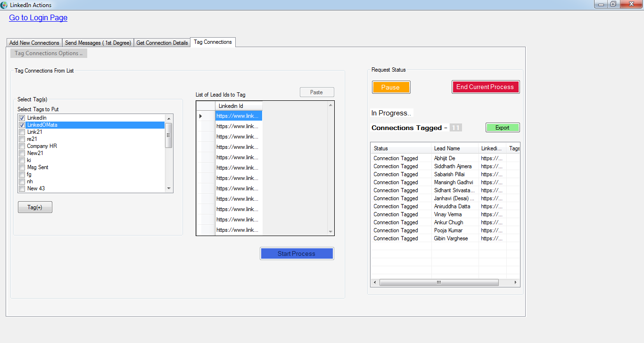Viewport: 644px width, 343px height.
Task: Click the Lead Name column header
Action: click(x=455, y=148)
